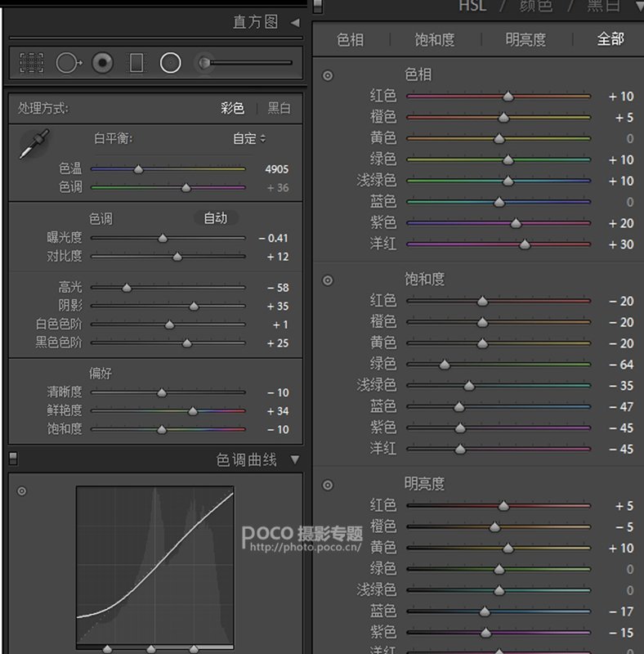The image size is (644, 654).
Task: Pick the White Balance eyedropper
Action: 34,144
